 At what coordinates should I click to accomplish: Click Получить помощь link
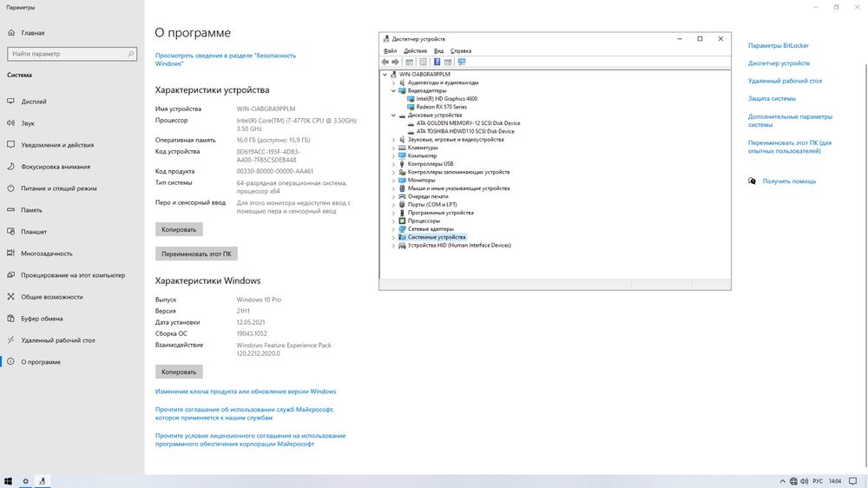point(789,181)
